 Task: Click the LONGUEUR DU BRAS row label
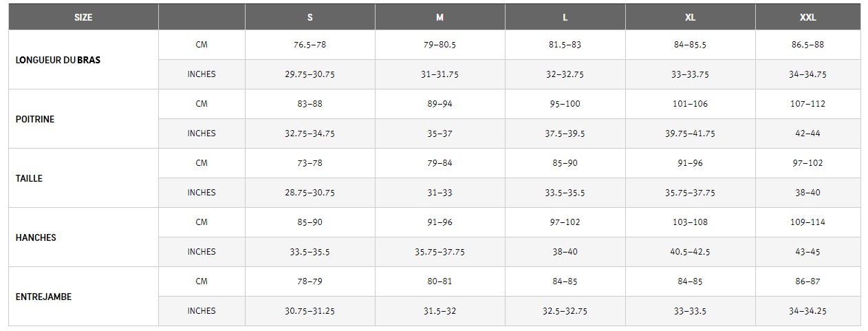(58, 60)
